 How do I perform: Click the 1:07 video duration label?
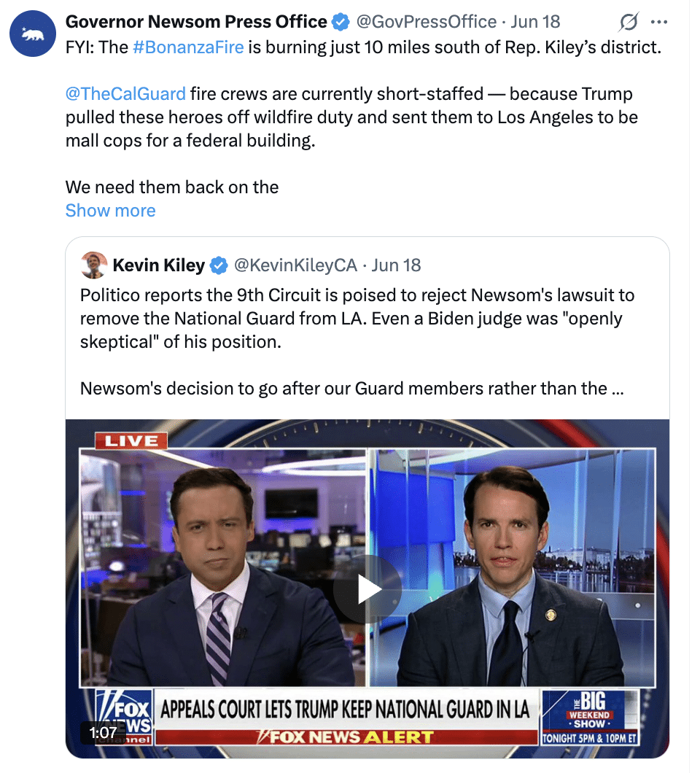(103, 733)
